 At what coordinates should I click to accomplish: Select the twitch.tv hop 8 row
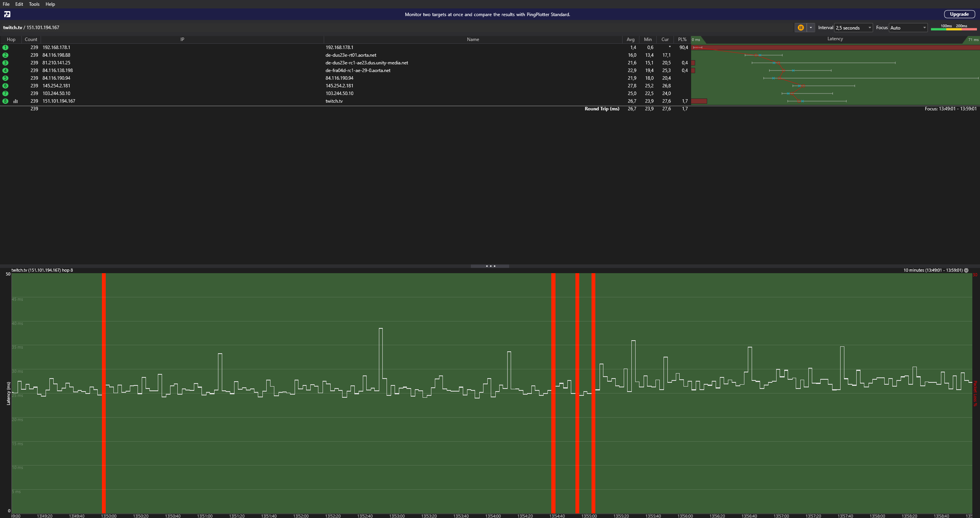(x=333, y=101)
